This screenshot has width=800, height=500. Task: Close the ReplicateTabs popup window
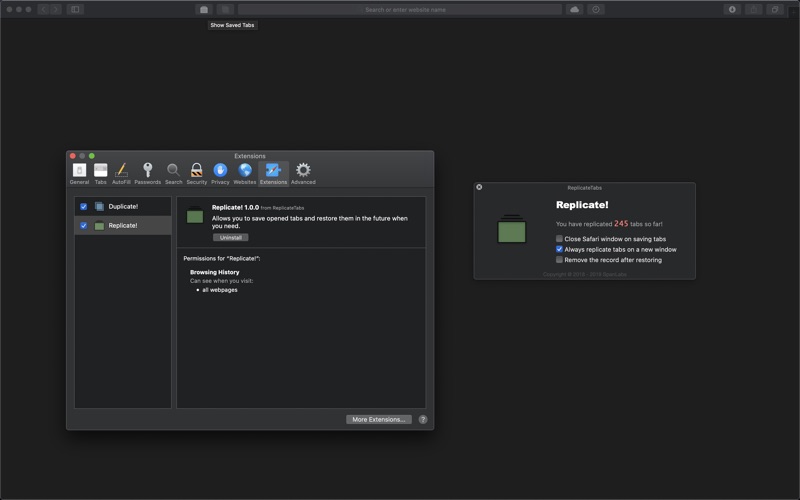pyautogui.click(x=479, y=187)
